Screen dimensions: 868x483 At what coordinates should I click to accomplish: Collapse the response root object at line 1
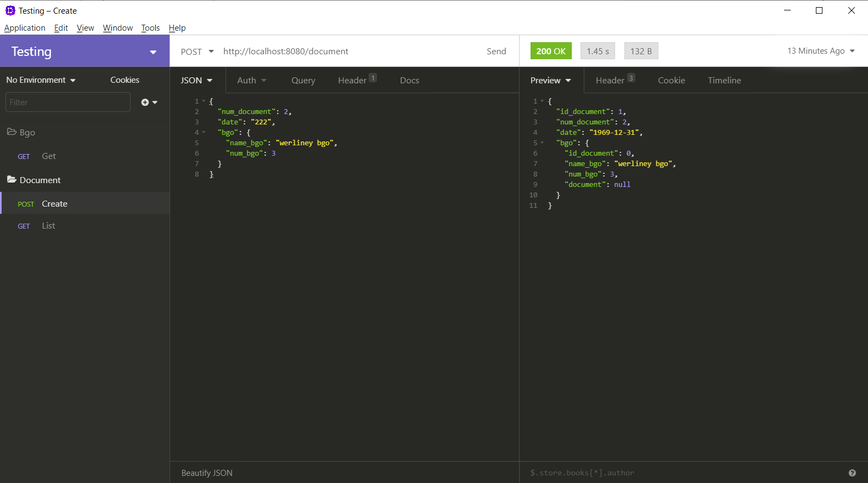click(542, 101)
